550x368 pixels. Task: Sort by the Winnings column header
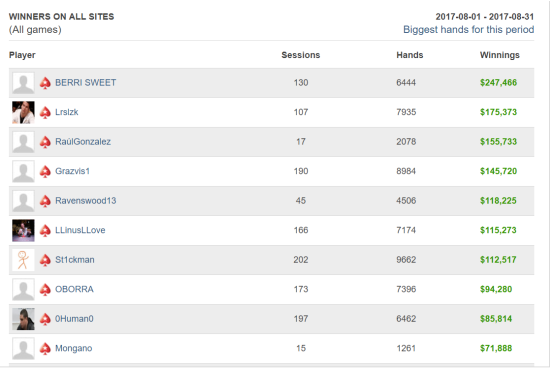(499, 55)
